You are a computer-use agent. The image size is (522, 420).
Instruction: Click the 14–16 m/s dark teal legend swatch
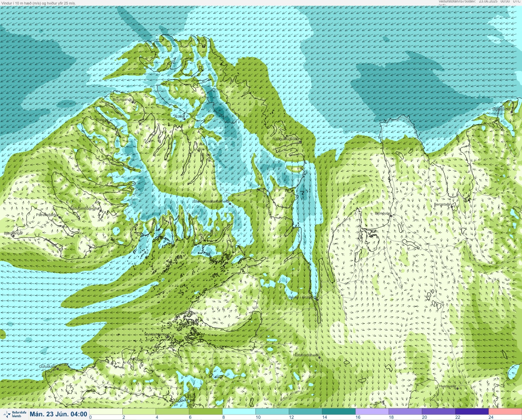pos(339,411)
